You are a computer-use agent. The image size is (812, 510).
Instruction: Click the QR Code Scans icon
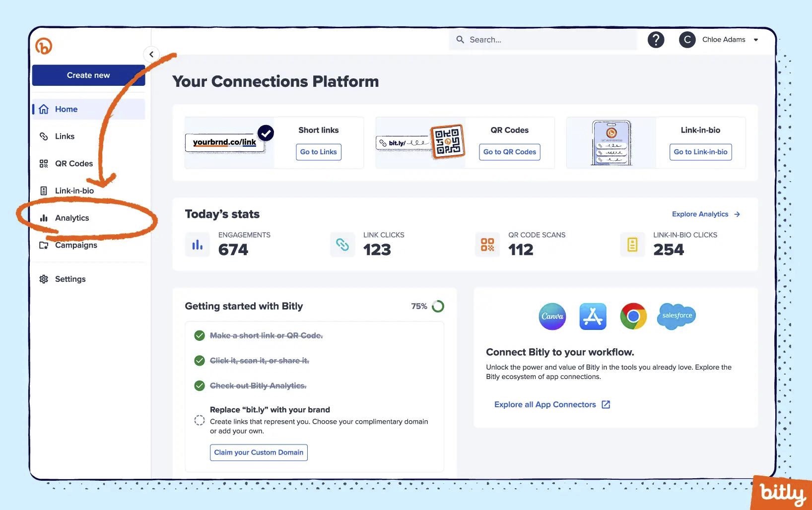[487, 245]
